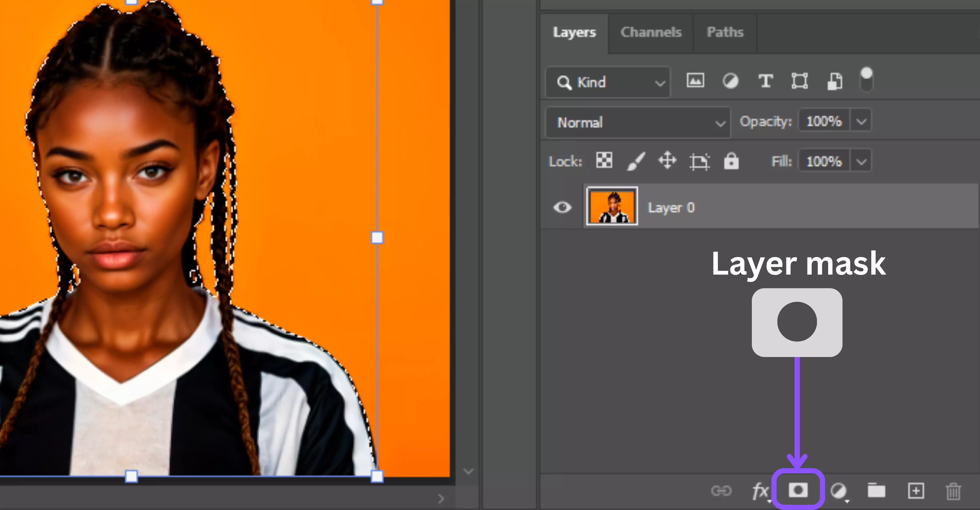The height and width of the screenshot is (510, 980).
Task: Add a layer mask using the highlighted icon
Action: point(798,490)
